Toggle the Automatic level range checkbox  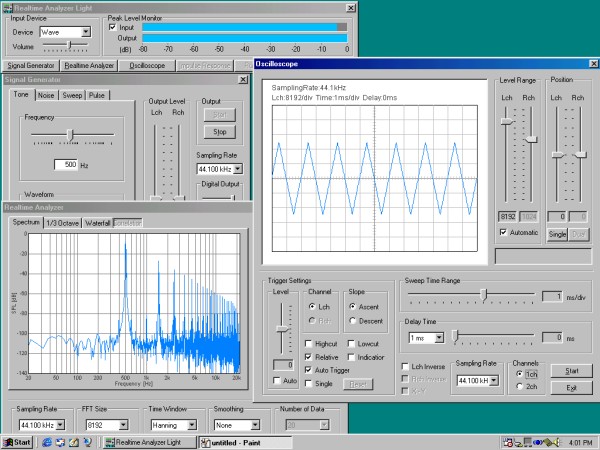(504, 232)
